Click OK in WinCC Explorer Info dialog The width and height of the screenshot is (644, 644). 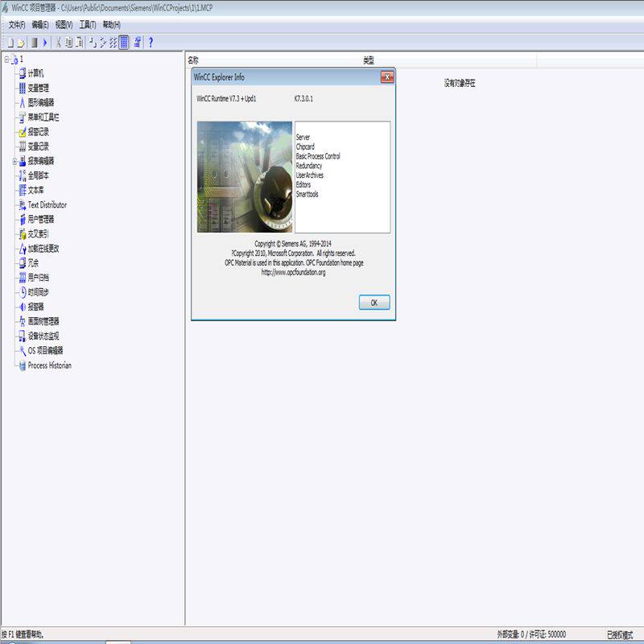pos(374,303)
